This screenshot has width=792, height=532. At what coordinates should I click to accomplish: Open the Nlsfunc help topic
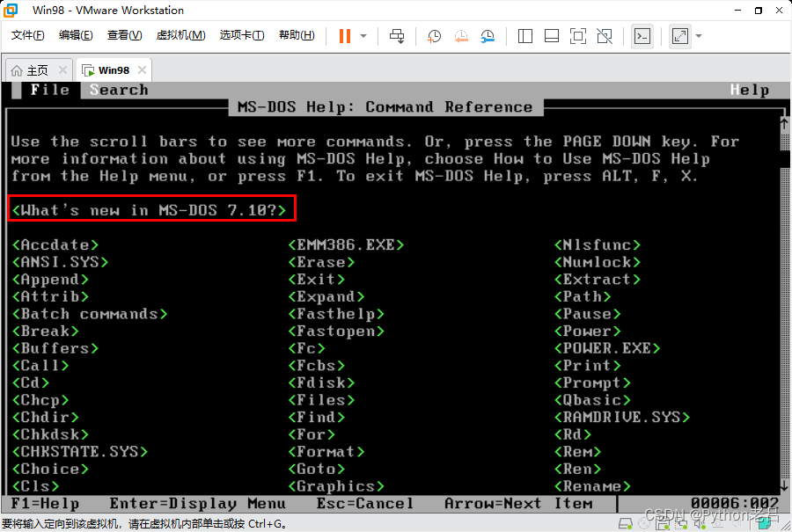pyautogui.click(x=597, y=244)
